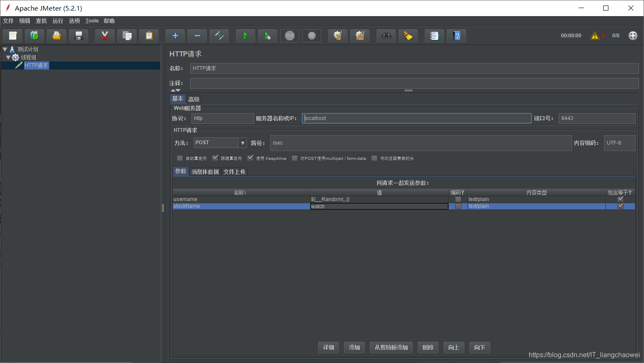Toggle include equals checkbox for username row
This screenshot has height=363, width=644.
(621, 199)
